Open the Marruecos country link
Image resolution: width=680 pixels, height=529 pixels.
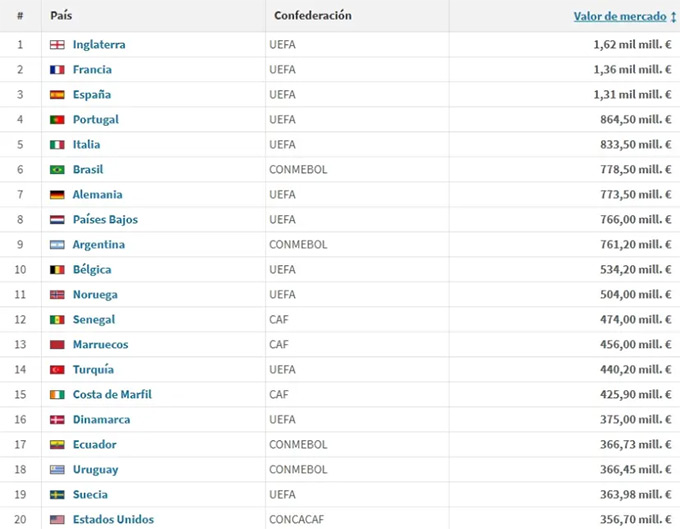(x=100, y=345)
